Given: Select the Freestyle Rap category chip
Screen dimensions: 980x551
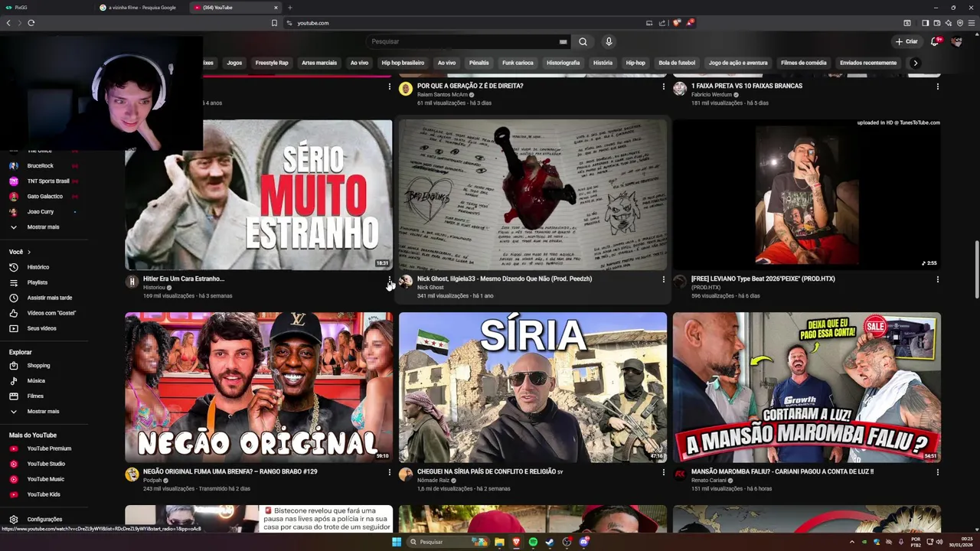Looking at the screenshot, I should pyautogui.click(x=272, y=63).
